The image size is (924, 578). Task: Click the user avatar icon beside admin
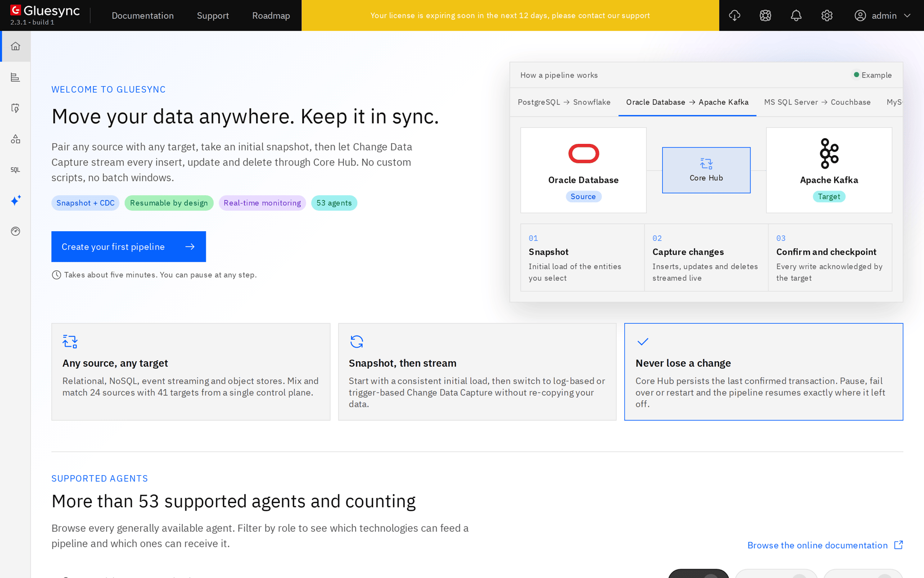(x=860, y=15)
